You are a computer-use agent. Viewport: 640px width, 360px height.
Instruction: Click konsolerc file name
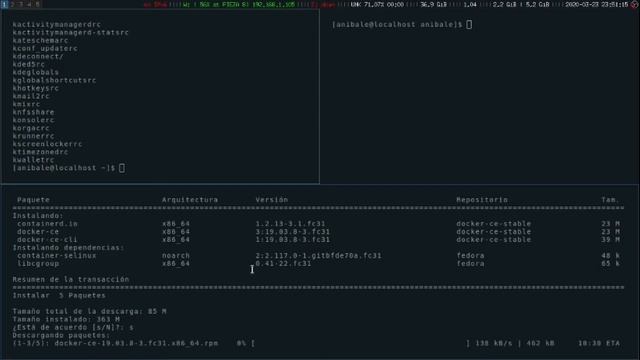(x=33, y=120)
